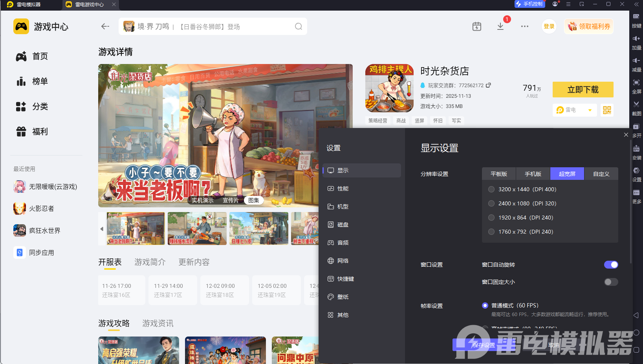Click 取消 in the settings dialog
643x364 pixels.
[554, 345]
